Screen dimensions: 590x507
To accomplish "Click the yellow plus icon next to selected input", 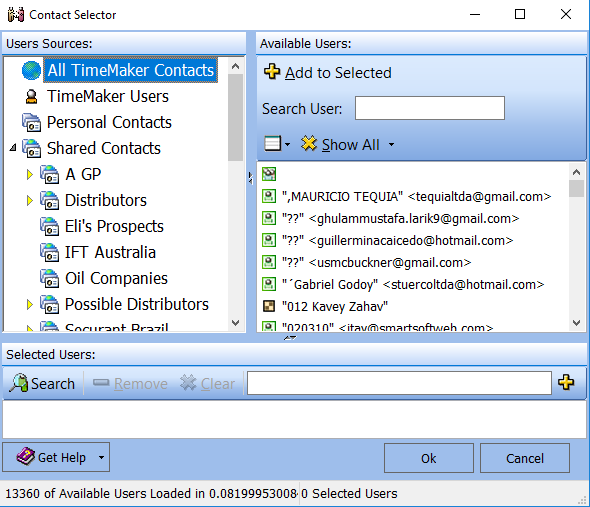I will click(x=566, y=382).
